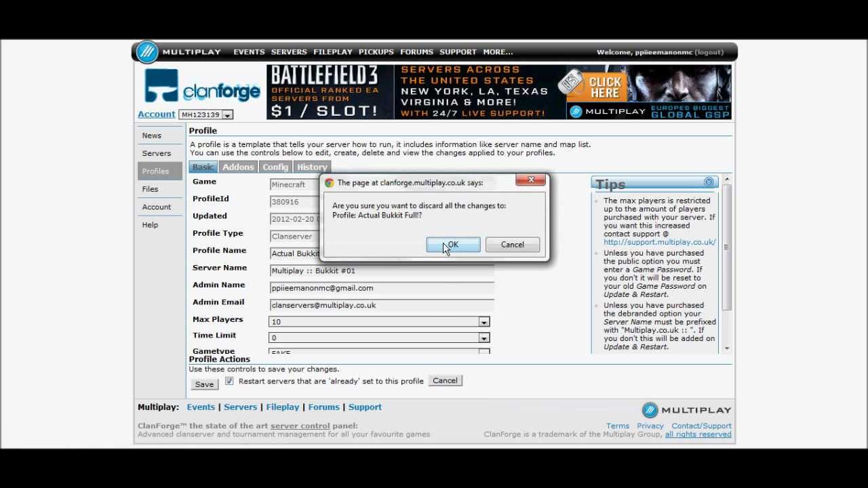
Task: Open Servers in top navigation bar
Action: coord(289,52)
